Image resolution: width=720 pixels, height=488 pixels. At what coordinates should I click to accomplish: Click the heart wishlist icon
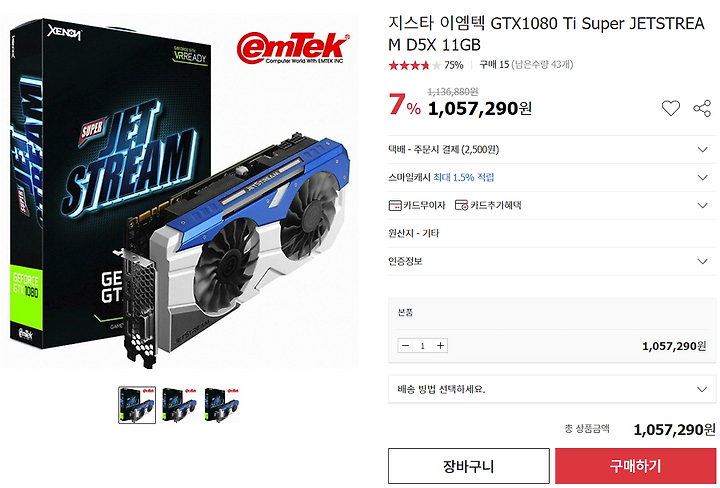pos(670,108)
